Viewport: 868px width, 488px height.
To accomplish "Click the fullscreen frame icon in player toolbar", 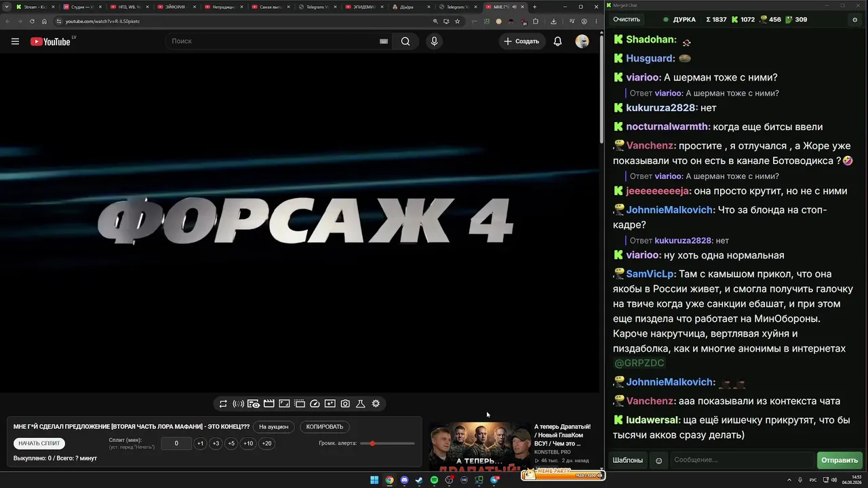I will pos(284,404).
